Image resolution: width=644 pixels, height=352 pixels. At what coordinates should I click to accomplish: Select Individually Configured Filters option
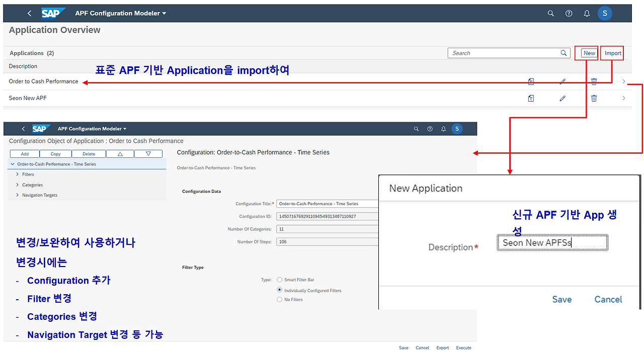(279, 290)
